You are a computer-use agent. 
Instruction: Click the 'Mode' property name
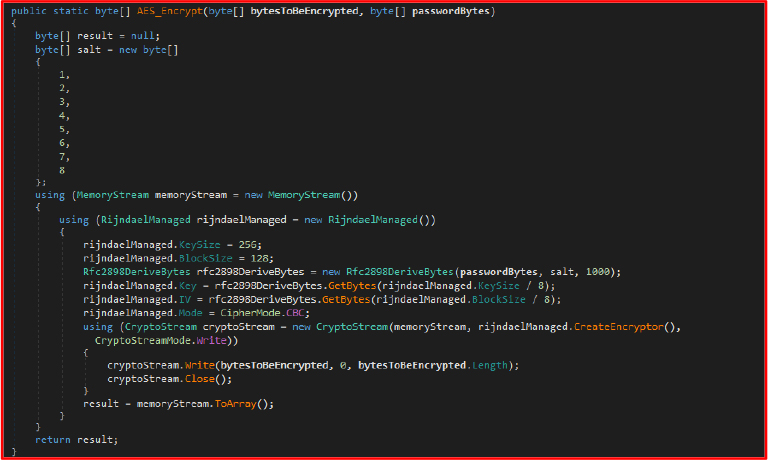pyautogui.click(x=191, y=314)
